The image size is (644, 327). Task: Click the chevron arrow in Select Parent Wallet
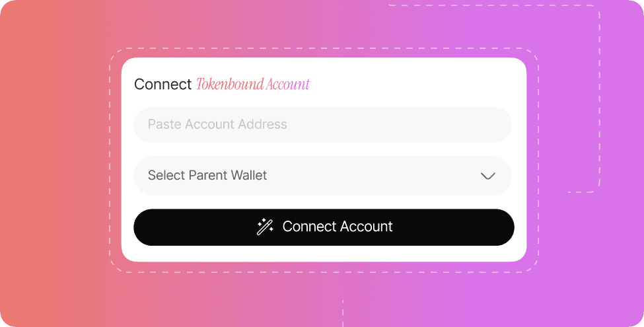click(x=487, y=176)
